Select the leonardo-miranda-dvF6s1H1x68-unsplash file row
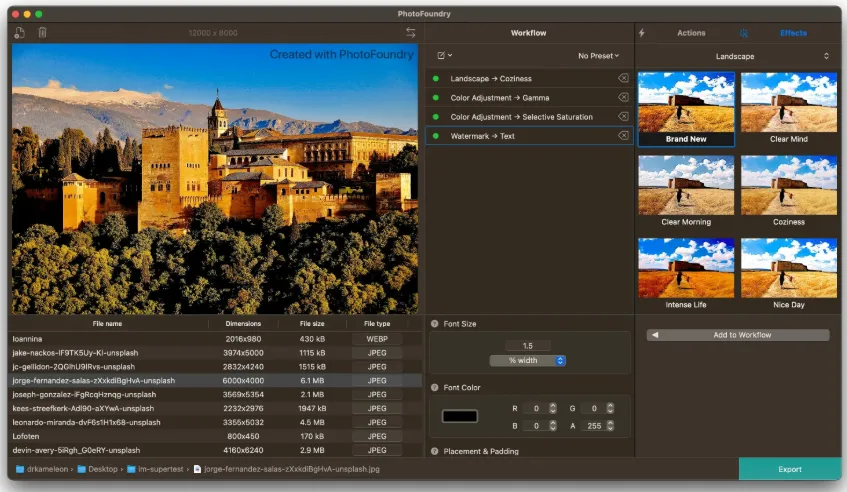 click(x=214, y=422)
